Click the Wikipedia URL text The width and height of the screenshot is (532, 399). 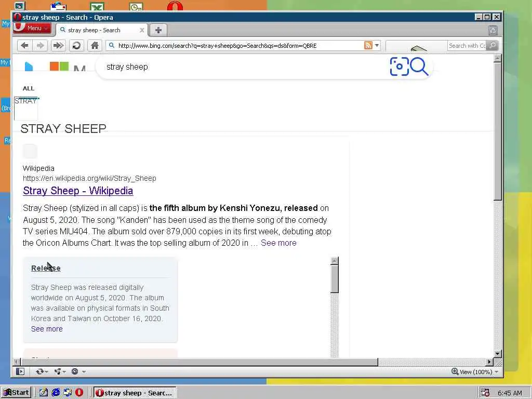(x=89, y=178)
